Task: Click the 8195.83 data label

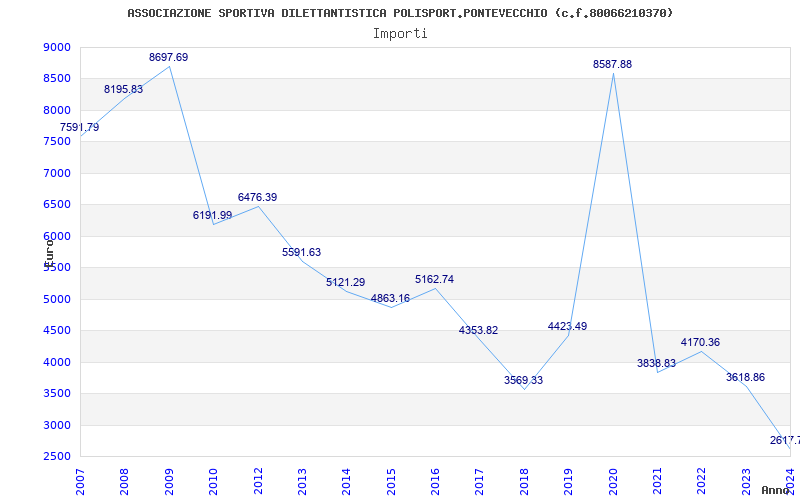Action: [123, 90]
